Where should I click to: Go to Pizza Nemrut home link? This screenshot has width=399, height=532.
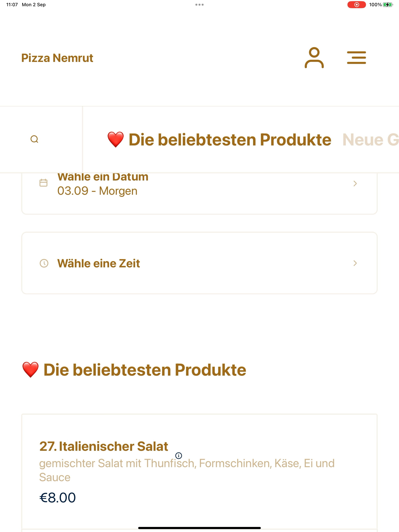pyautogui.click(x=57, y=58)
